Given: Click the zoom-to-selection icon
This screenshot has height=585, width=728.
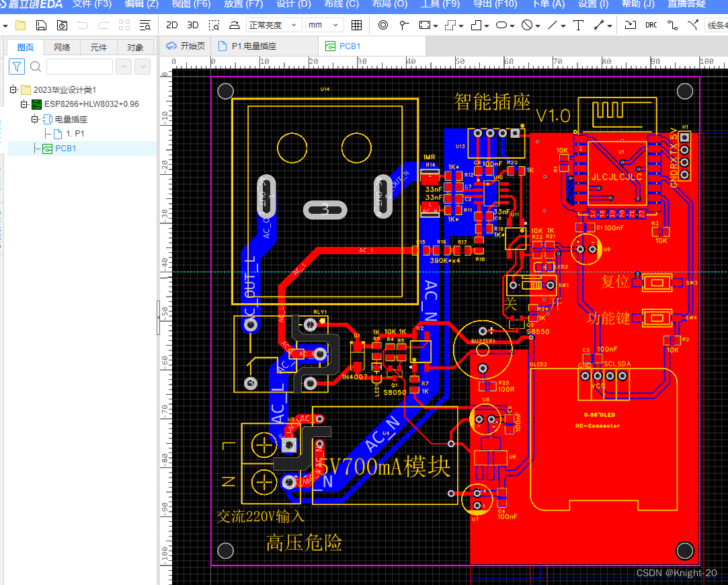Looking at the screenshot, I should point(214,25).
